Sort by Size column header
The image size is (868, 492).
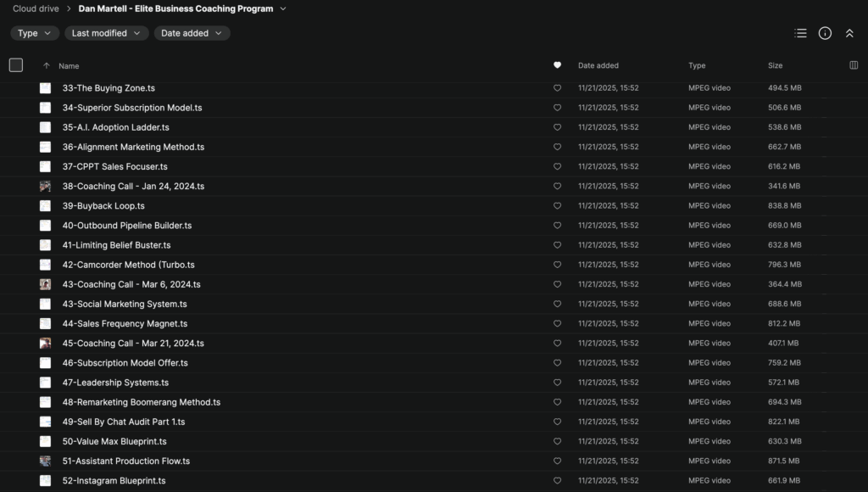[x=775, y=65]
